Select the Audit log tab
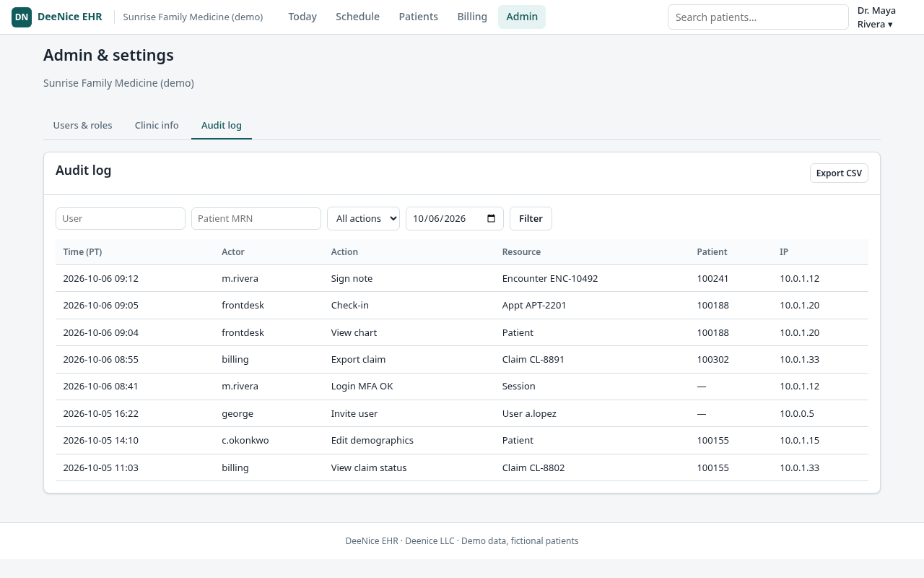This screenshot has width=924, height=578. pyautogui.click(x=222, y=126)
